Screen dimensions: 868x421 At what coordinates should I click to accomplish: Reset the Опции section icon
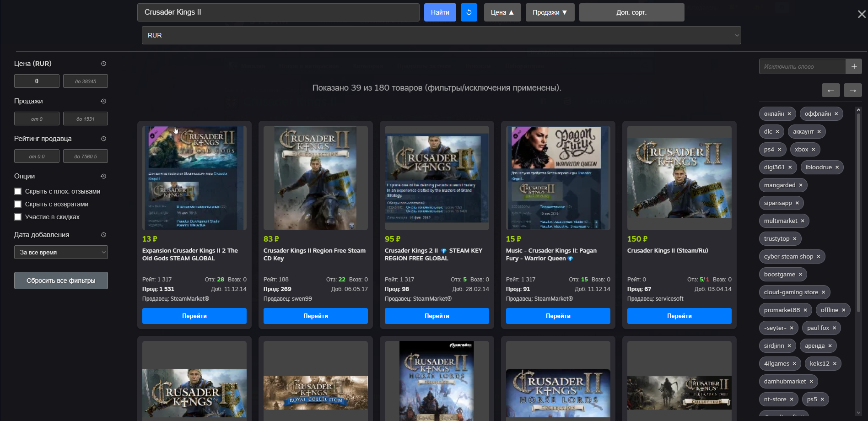pyautogui.click(x=103, y=176)
